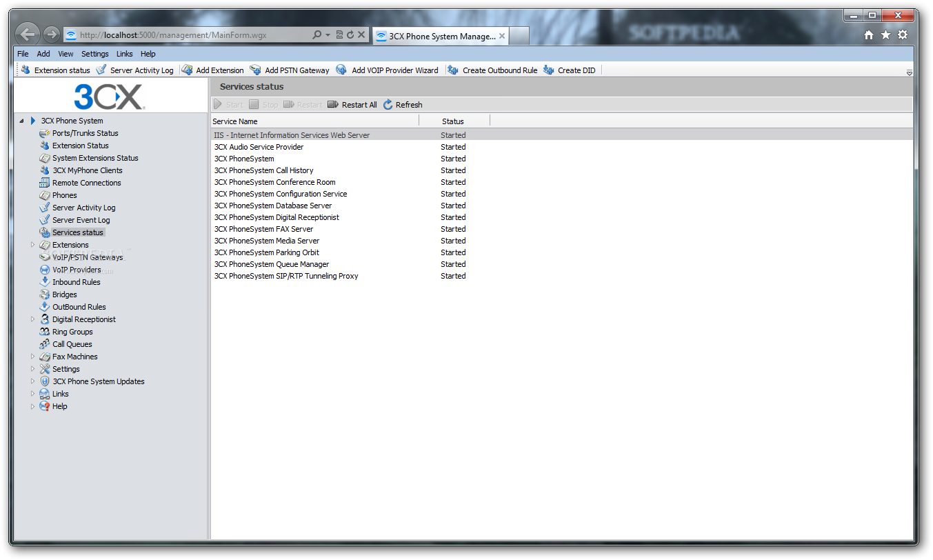Open the Links menu

(x=125, y=54)
